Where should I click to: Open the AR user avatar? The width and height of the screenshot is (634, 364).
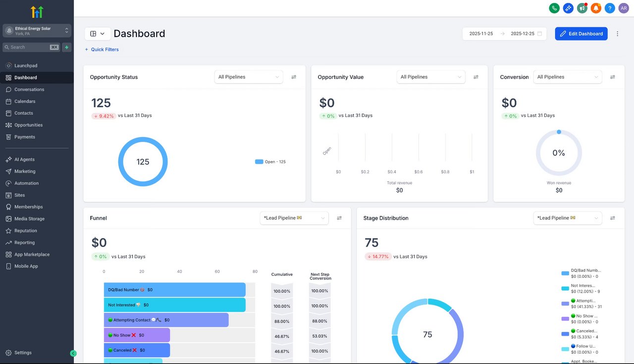624,8
